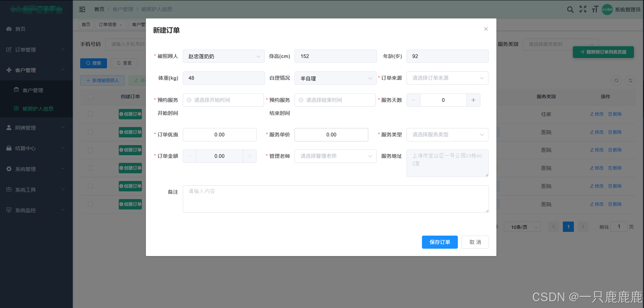Switch to the 首页 tab

pyautogui.click(x=86, y=24)
